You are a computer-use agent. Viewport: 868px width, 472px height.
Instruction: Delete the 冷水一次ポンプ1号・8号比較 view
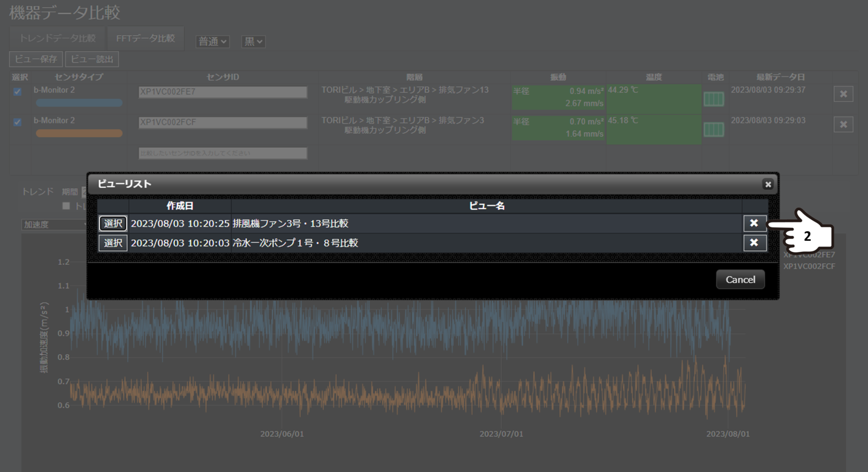pyautogui.click(x=754, y=242)
